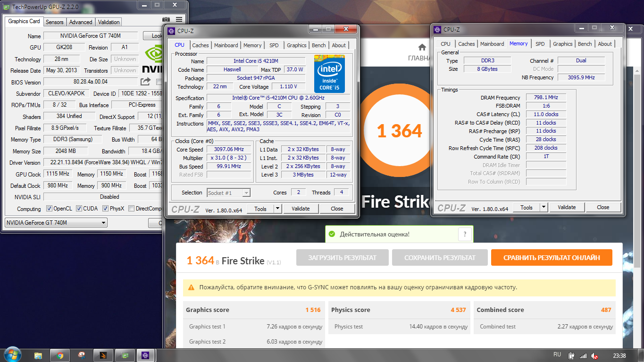Click the green GPU-Z taskbar icon

[125, 355]
